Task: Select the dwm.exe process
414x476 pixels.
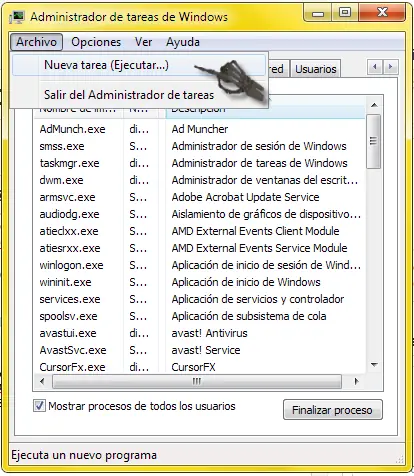Action: (61, 180)
